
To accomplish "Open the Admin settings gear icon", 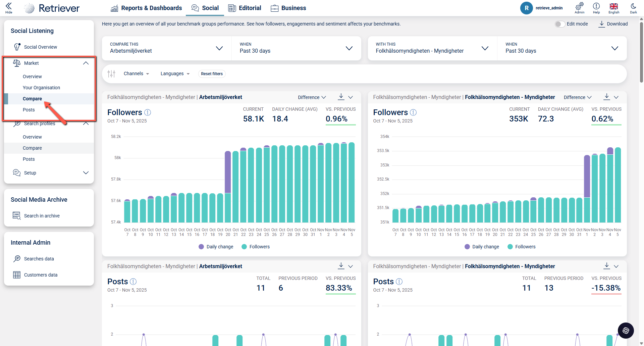I will (x=579, y=6).
